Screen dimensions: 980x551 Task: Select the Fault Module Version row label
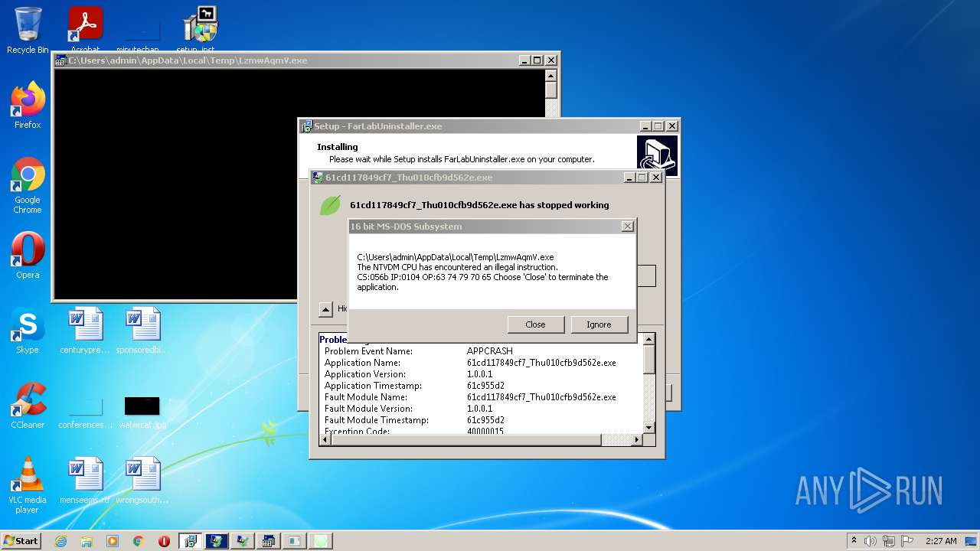369,409
